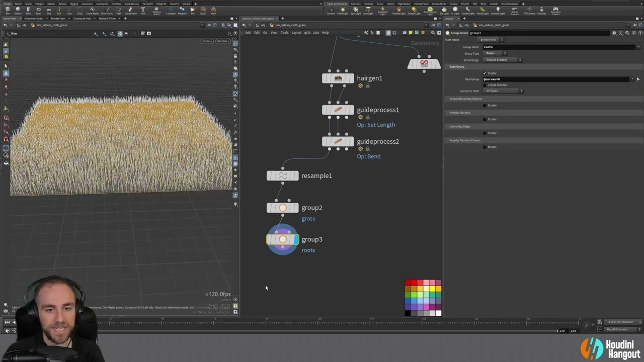Add a Portal Light from the shelf

point(482,11)
